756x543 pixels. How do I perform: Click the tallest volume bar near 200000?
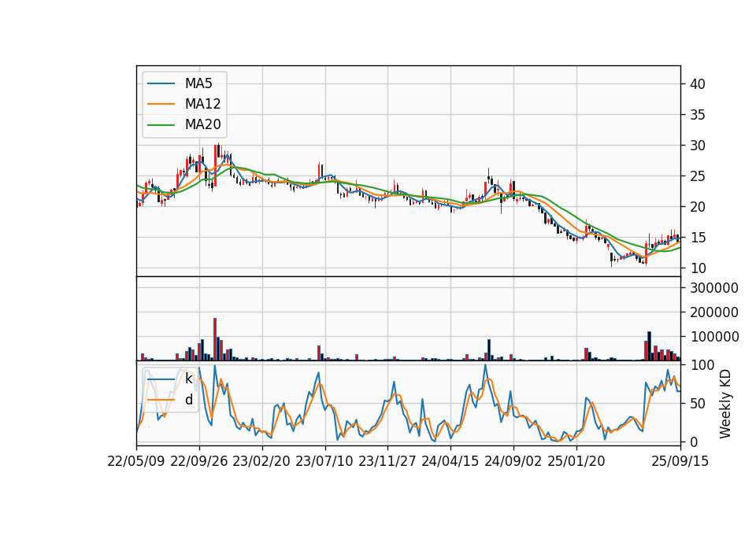pyautogui.click(x=215, y=339)
